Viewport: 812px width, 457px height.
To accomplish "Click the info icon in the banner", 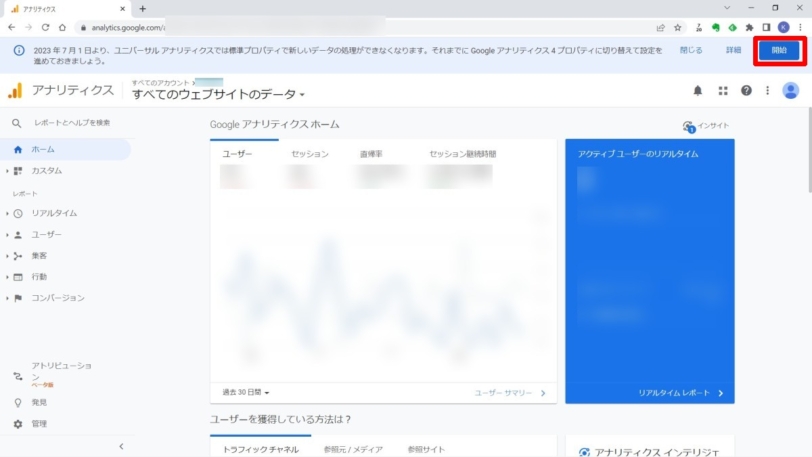I will (19, 51).
